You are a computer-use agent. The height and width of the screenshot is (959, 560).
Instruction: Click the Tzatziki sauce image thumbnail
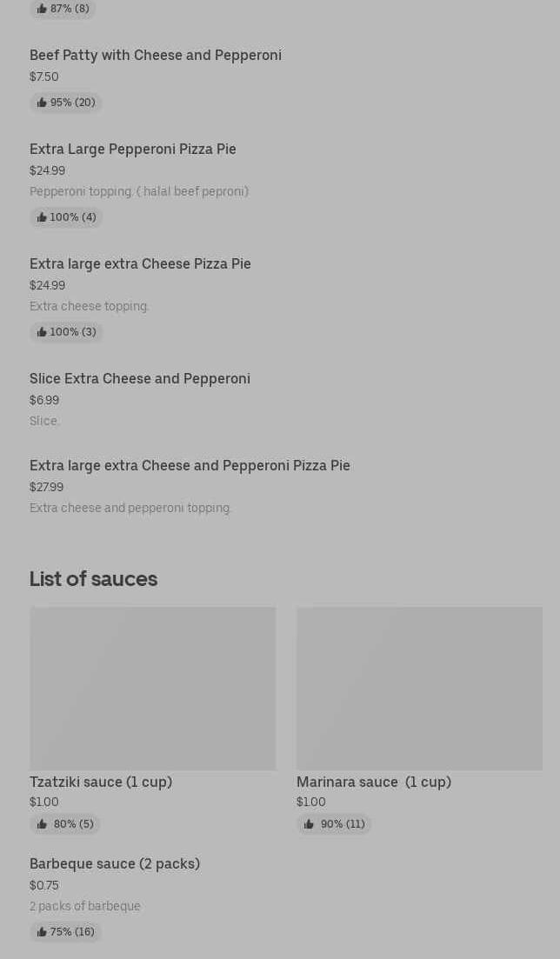[152, 688]
